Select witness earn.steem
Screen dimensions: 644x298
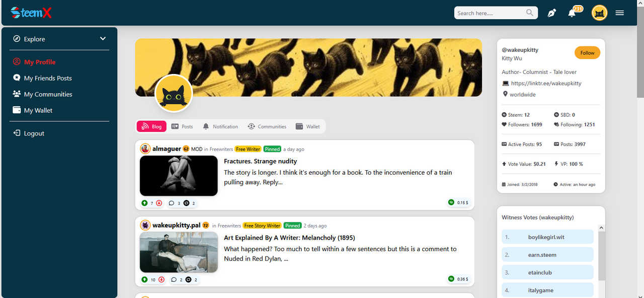click(x=547, y=255)
